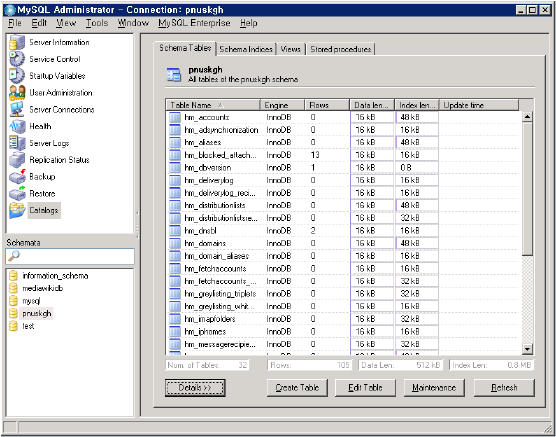The height and width of the screenshot is (437, 556).
Task: Click the hm_imapfolders table icon
Action: coord(175,319)
